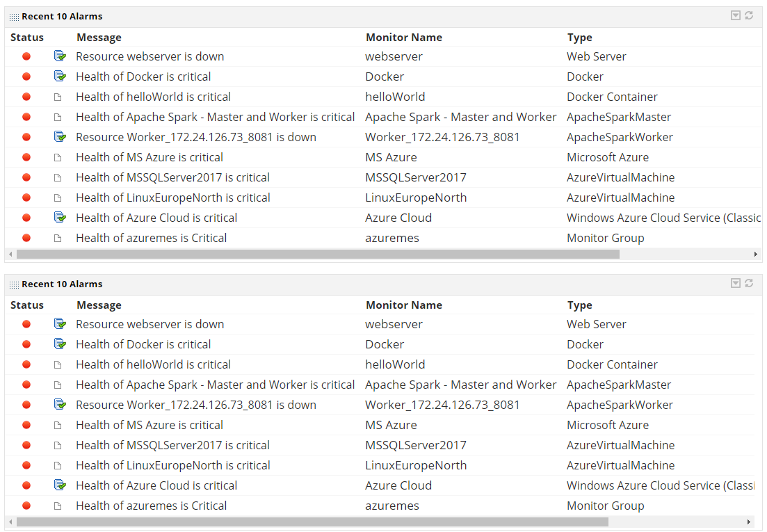The image size is (767, 532).
Task: Open 'Health of LinuxEuropeNorth is critical' in lower widget
Action: click(x=172, y=465)
